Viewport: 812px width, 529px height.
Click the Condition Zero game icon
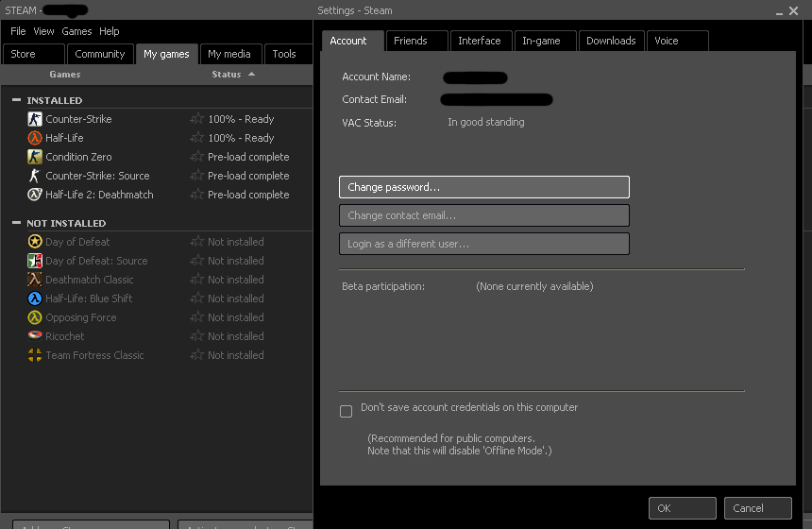35,157
